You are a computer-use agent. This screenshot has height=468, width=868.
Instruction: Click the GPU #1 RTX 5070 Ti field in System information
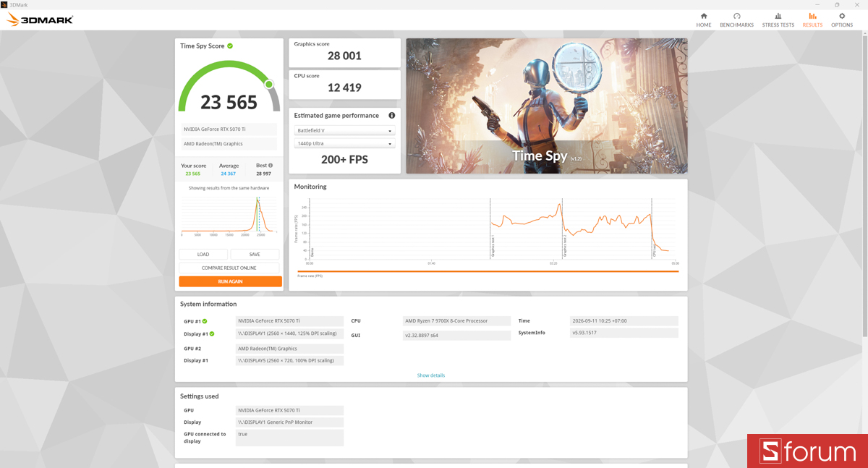pyautogui.click(x=289, y=321)
